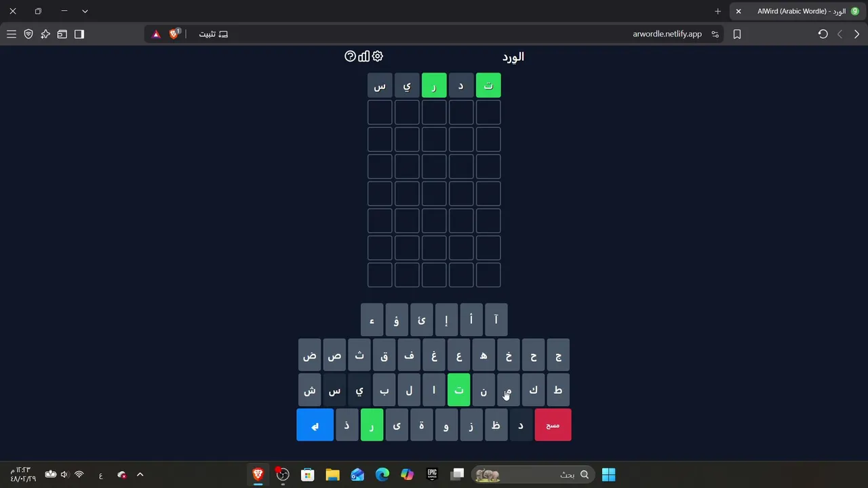Click the arwordle.netlify.app address field
The width and height of the screenshot is (868, 488).
(667, 34)
